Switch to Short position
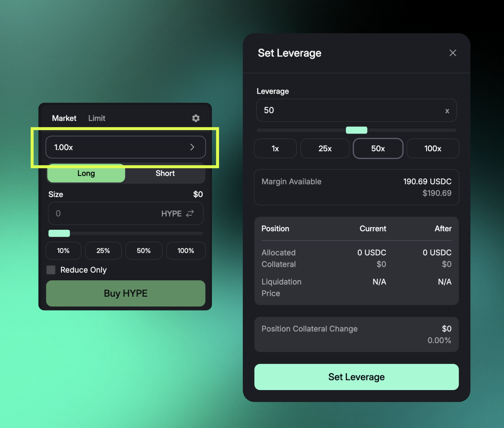Image resolution: width=504 pixels, height=428 pixels. pos(165,173)
